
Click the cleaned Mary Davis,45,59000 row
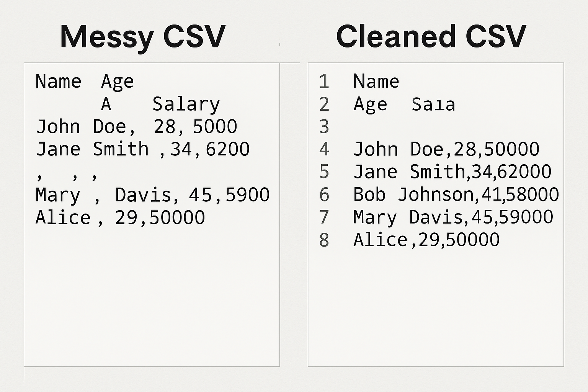pos(453,217)
